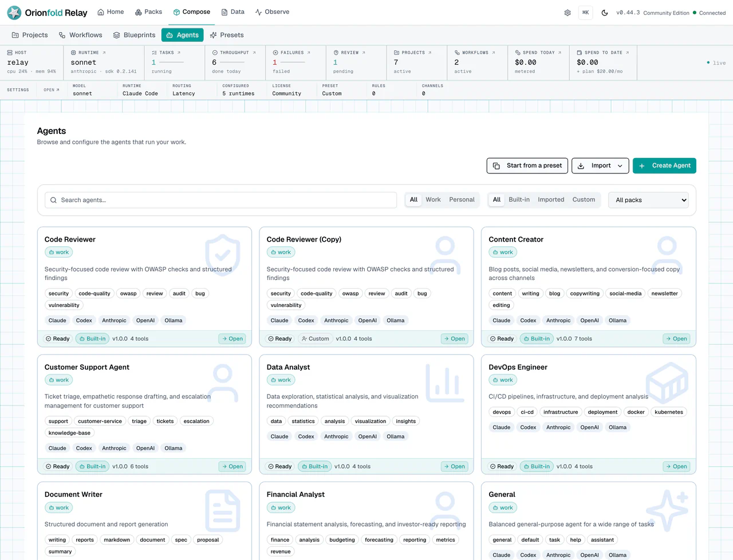Open the Code Reviewer (Copy) agent
The height and width of the screenshot is (560, 733).
(454, 339)
